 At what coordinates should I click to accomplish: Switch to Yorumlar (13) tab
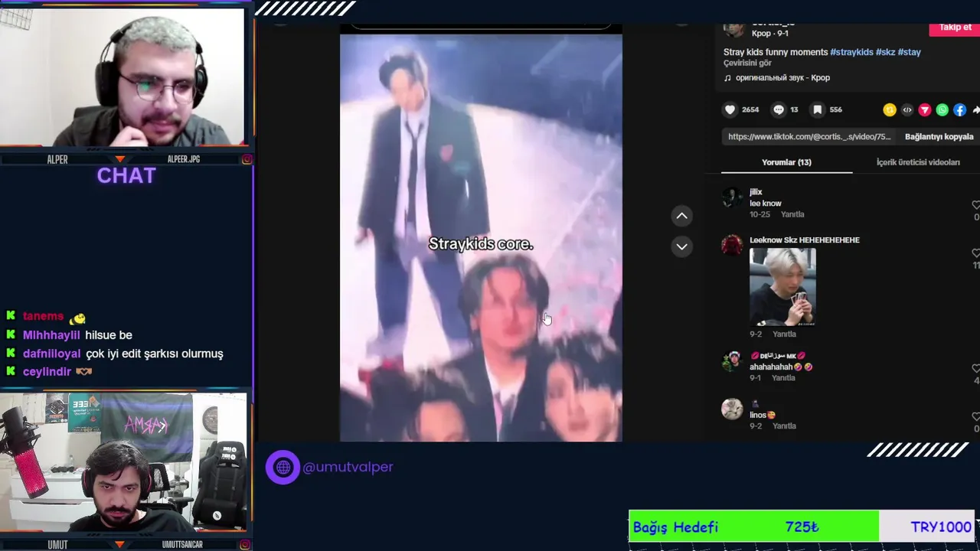point(786,162)
